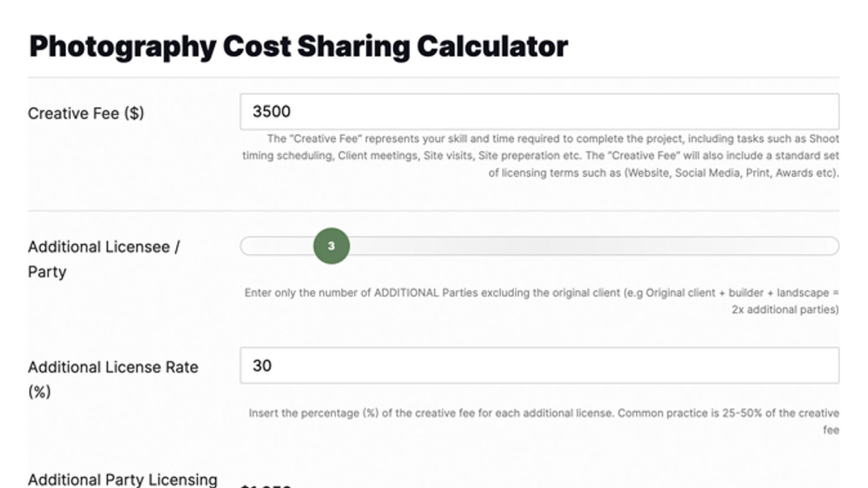Click the "2x additional parties)" hint text
The width and height of the screenshot is (868, 488).
[785, 310]
